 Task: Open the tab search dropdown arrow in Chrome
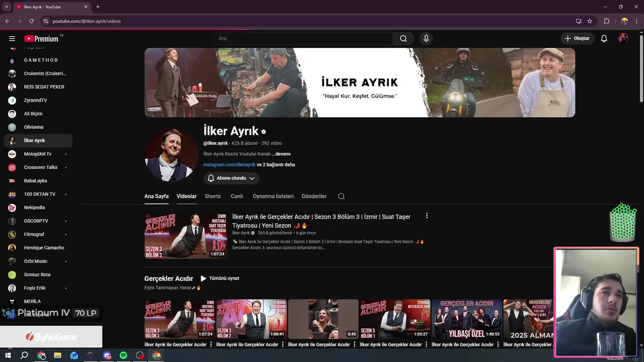(x=7, y=7)
